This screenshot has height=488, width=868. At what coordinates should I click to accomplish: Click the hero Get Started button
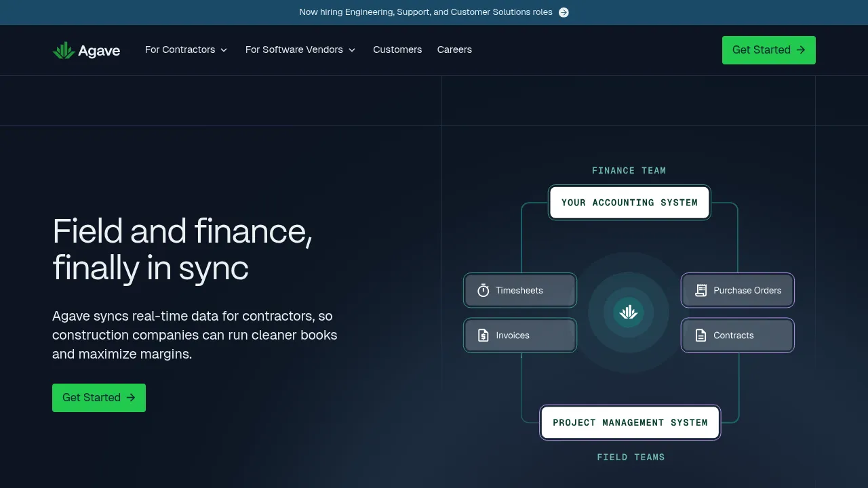(x=99, y=398)
